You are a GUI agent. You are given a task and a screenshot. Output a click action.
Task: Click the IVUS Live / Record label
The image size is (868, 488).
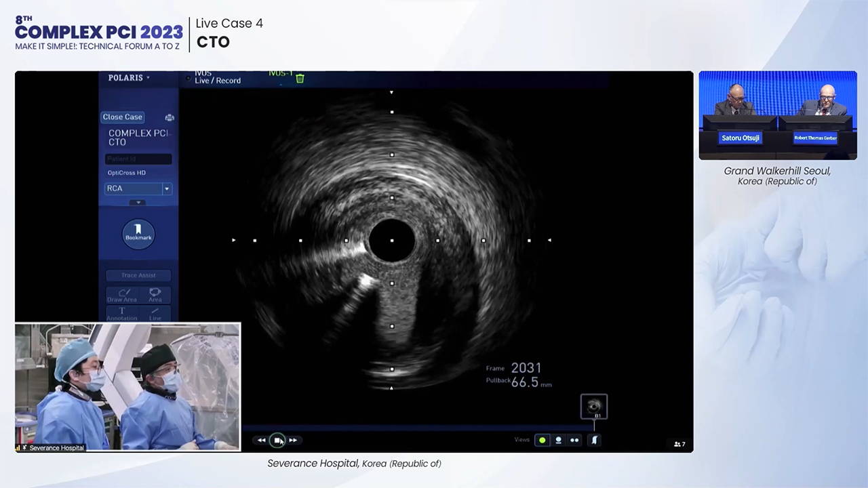[x=218, y=77]
